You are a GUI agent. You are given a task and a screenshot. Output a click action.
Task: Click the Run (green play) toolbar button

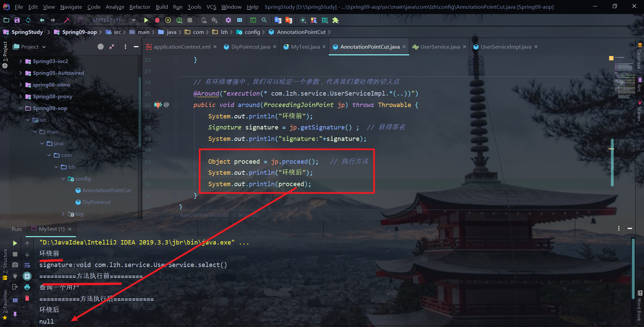pyautogui.click(x=146, y=20)
